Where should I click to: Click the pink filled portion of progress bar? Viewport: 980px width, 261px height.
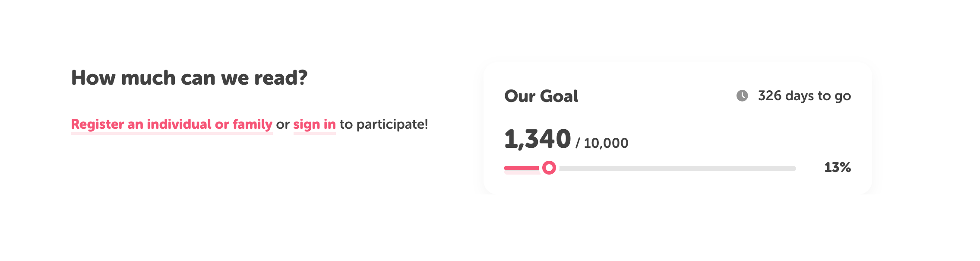(522, 168)
